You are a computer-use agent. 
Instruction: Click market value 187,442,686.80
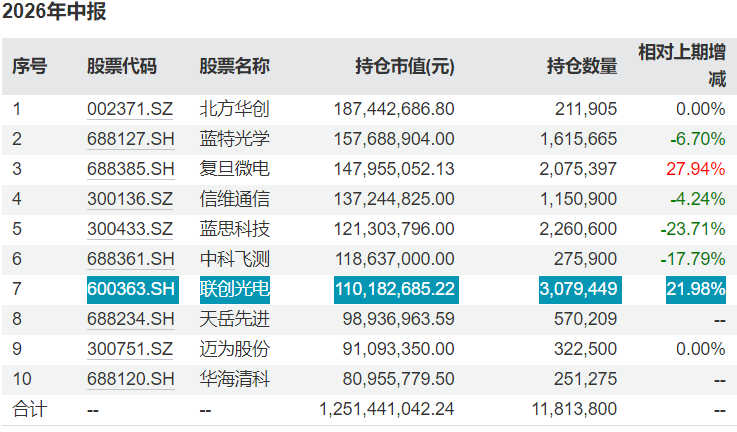coord(394,110)
